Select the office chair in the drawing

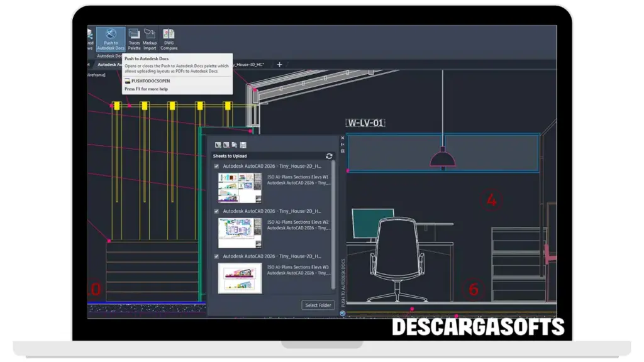[x=397, y=260]
